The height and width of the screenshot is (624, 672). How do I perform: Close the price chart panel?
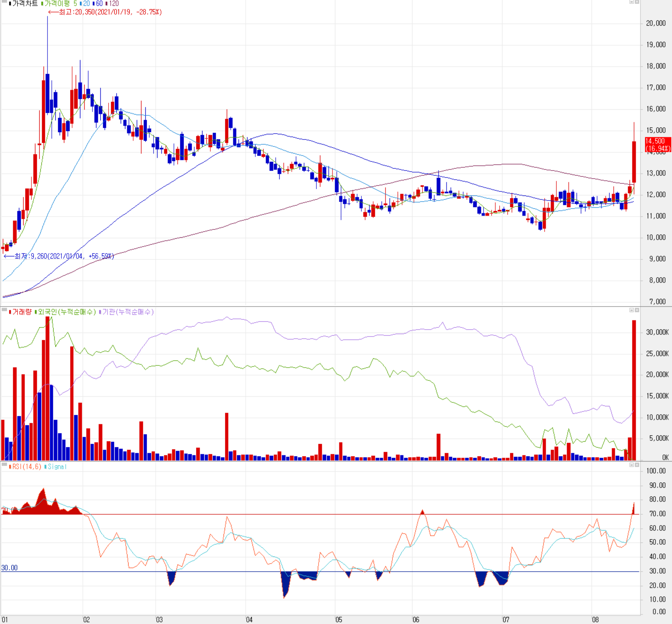click(637, 2)
